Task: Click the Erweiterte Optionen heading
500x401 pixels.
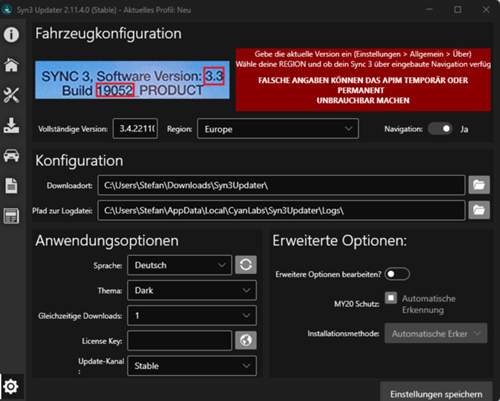Action: pos(340,241)
